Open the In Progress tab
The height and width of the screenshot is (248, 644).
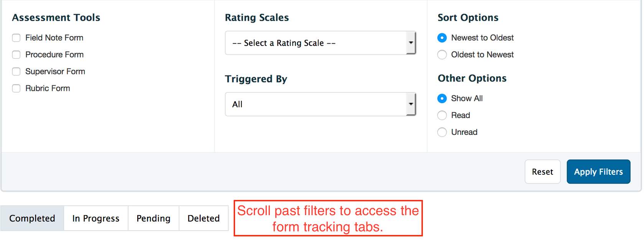tap(96, 218)
